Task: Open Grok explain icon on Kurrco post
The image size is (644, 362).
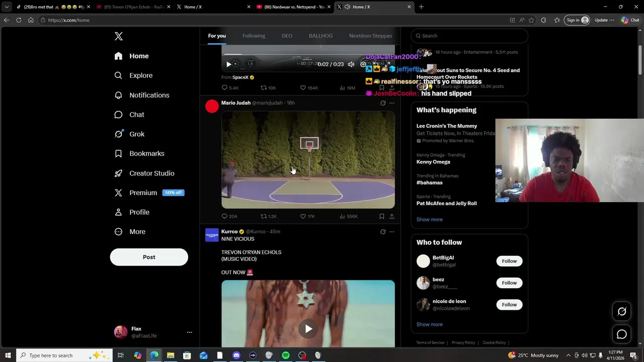Action: point(383,232)
